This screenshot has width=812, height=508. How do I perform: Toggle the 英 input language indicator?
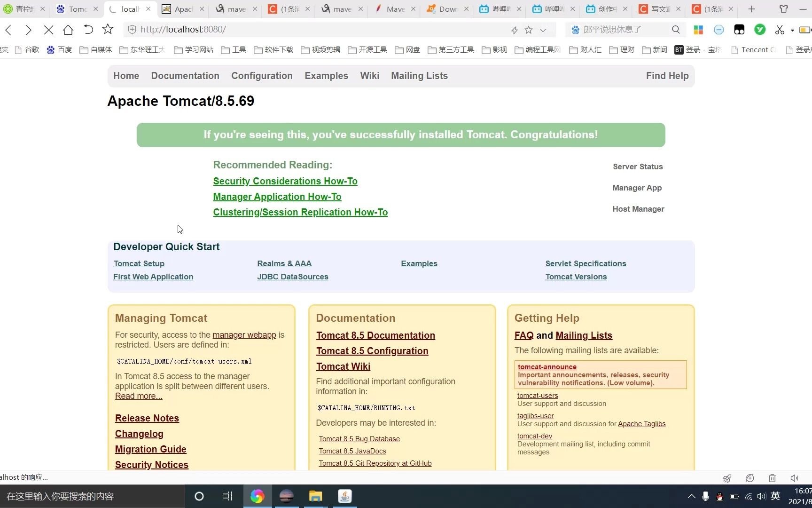click(x=775, y=496)
